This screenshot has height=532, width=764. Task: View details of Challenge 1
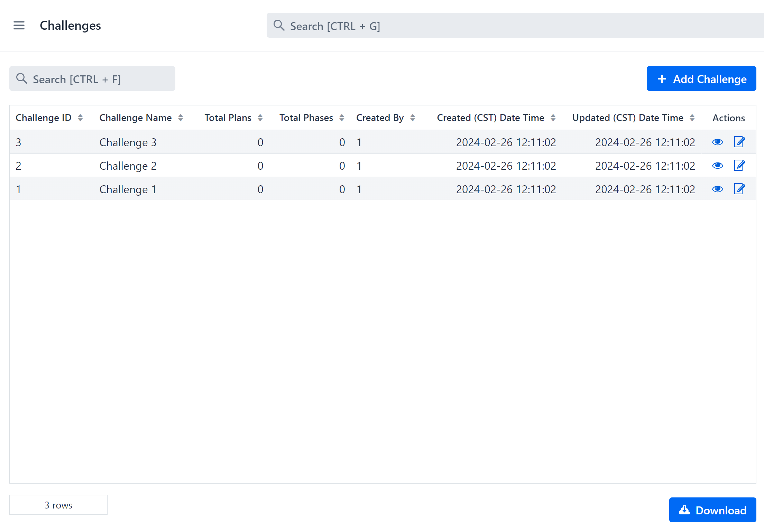717,189
